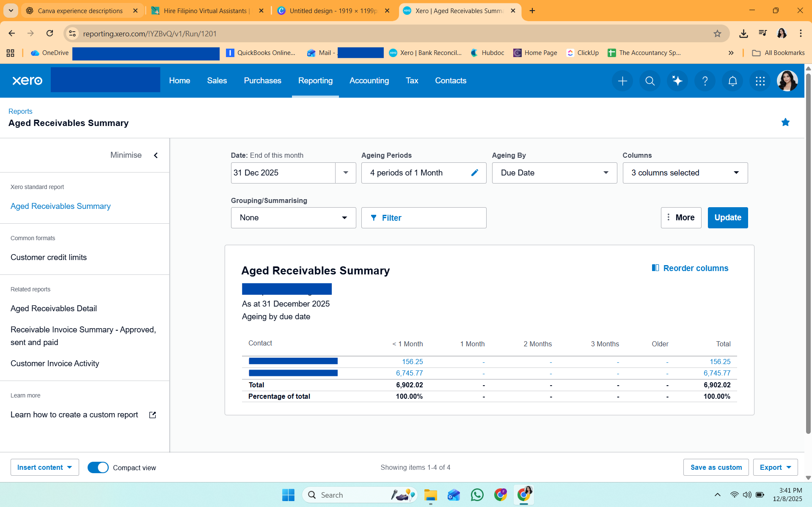The image size is (812, 507).
Task: Open the notifications bell icon
Action: 732,81
